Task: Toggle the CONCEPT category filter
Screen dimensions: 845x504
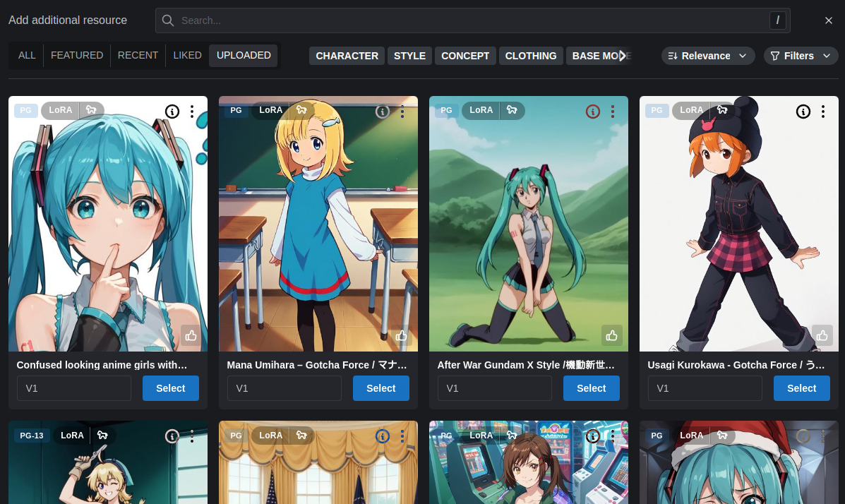Action: (x=466, y=56)
